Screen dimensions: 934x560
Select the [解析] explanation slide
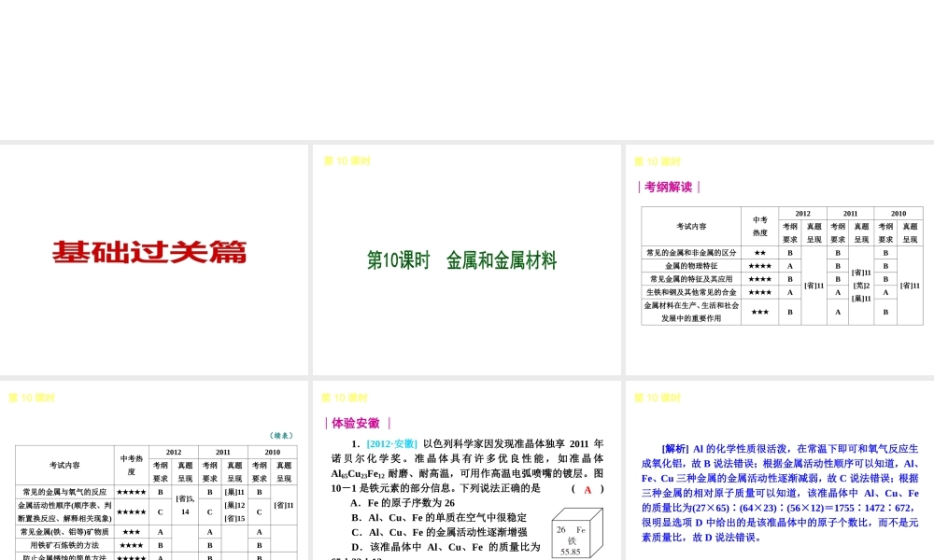tap(780, 470)
